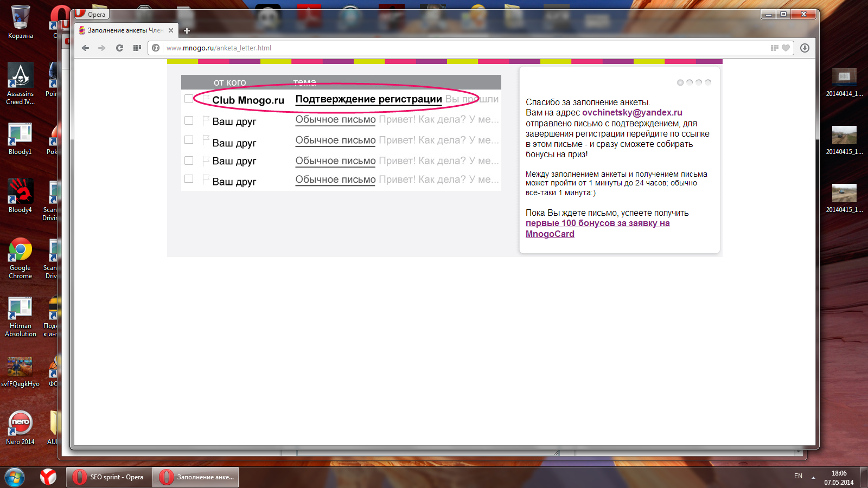Tick the checkbox for the first Ваш друг email
This screenshot has width=868, height=488.
tap(189, 120)
